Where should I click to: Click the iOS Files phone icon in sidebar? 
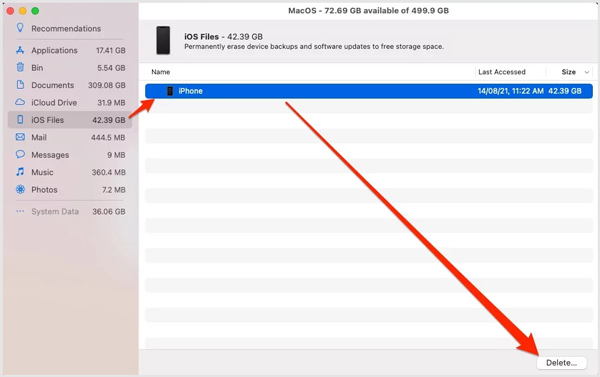pos(20,119)
